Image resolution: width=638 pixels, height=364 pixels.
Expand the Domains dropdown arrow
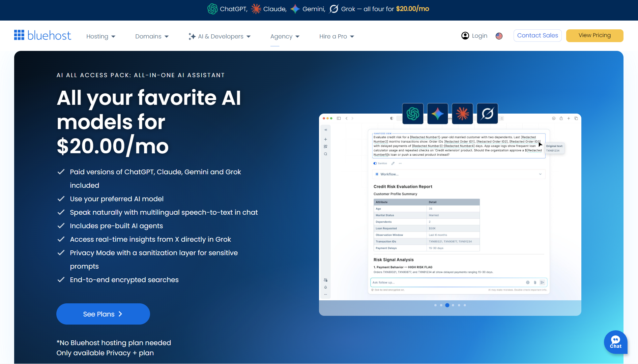pyautogui.click(x=167, y=36)
